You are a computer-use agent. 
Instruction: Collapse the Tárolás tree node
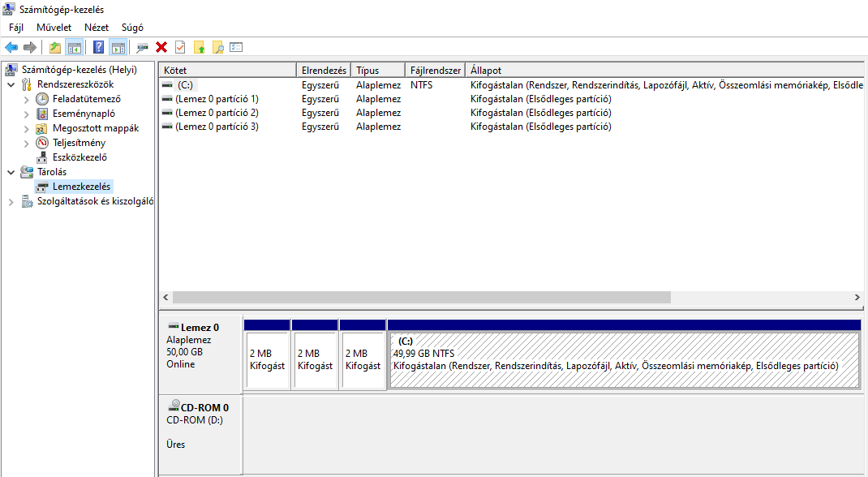[x=11, y=172]
